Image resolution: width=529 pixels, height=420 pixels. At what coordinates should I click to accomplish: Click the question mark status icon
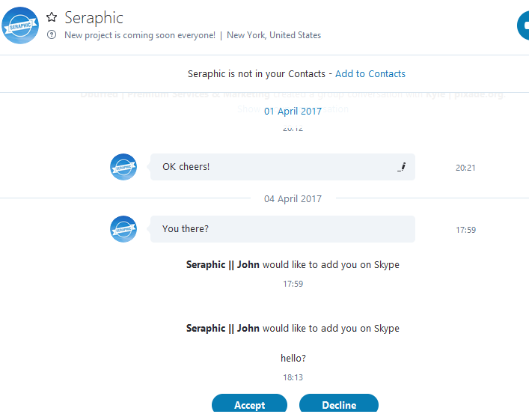[52, 35]
